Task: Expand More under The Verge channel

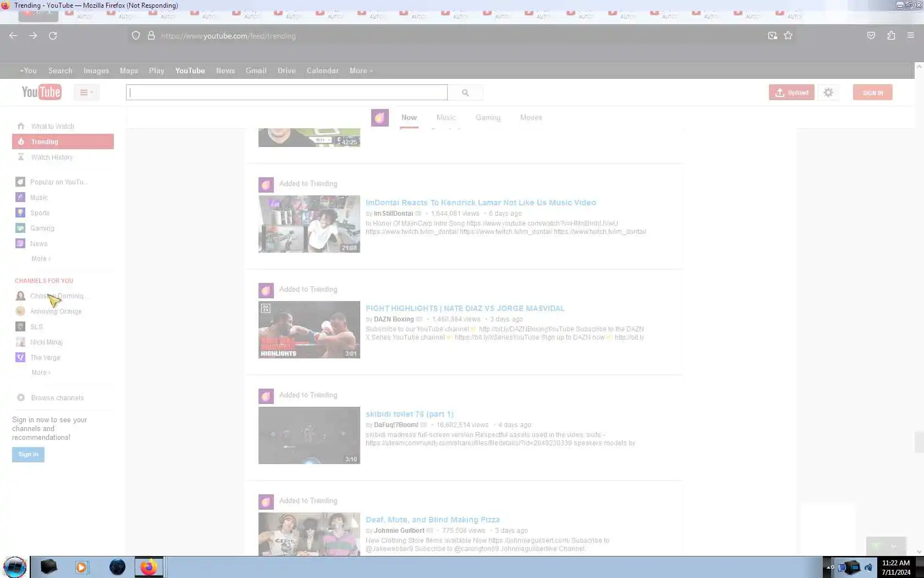Action: tap(41, 373)
